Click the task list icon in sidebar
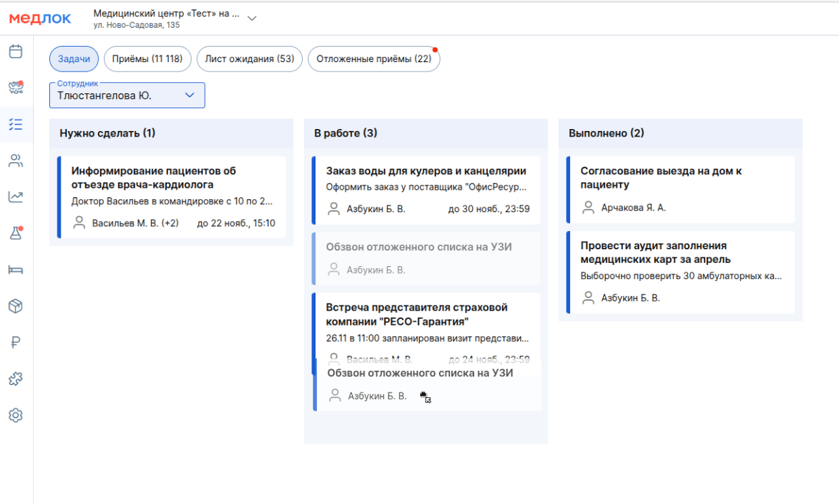839x504 pixels. 16,124
